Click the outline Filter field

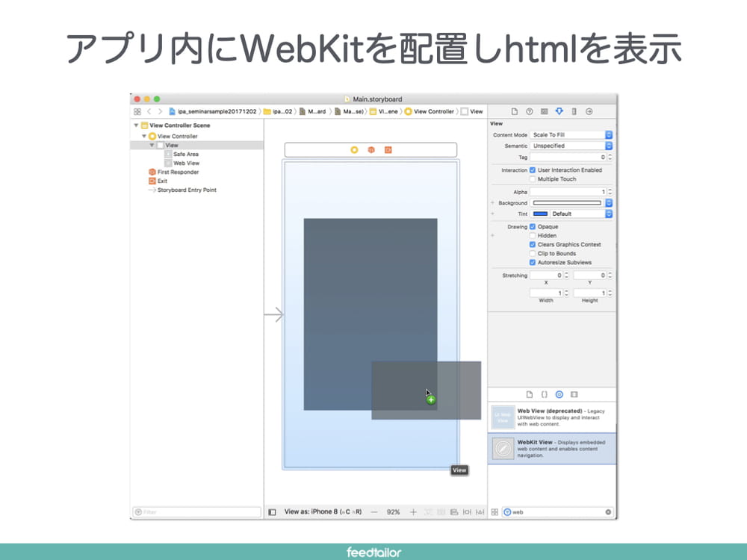point(196,512)
